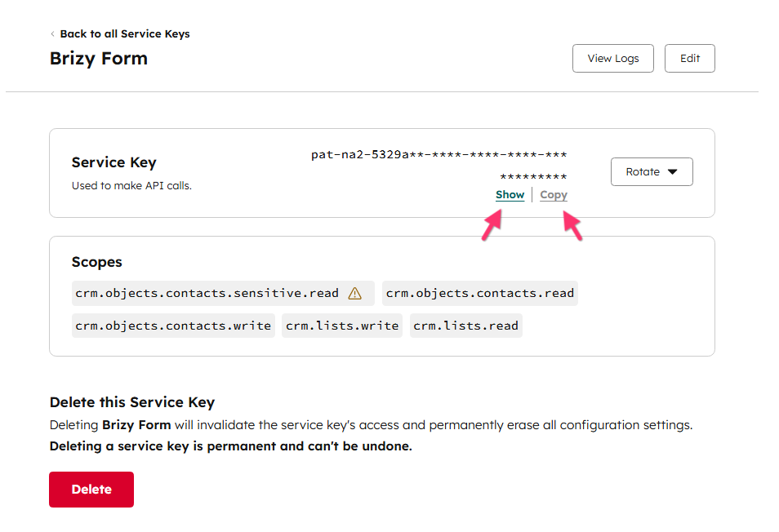Copy the service key

pyautogui.click(x=554, y=194)
